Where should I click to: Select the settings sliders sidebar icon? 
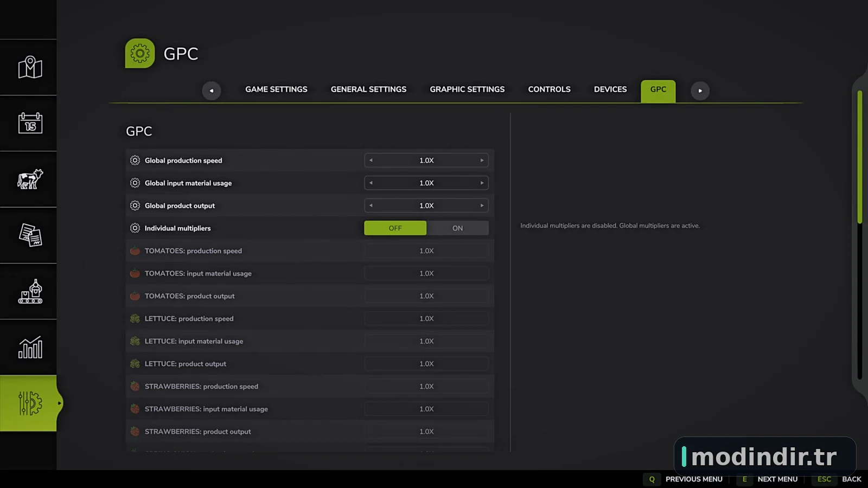tap(30, 403)
